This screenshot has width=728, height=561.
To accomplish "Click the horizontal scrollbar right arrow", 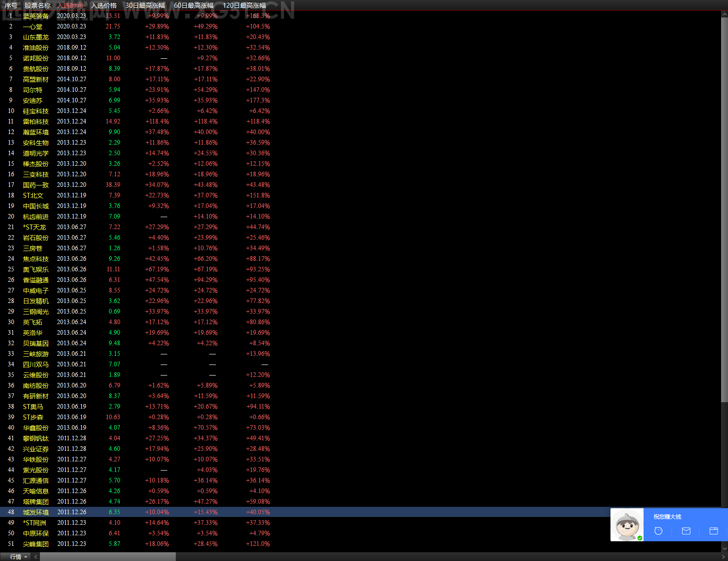I will coord(723,556).
